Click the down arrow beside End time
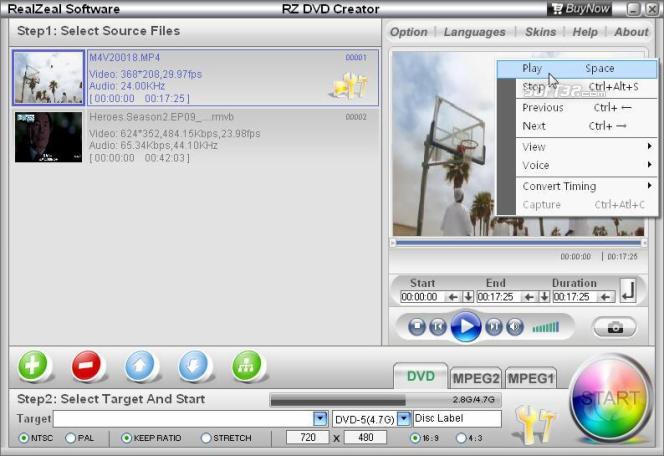 pyautogui.click(x=544, y=297)
